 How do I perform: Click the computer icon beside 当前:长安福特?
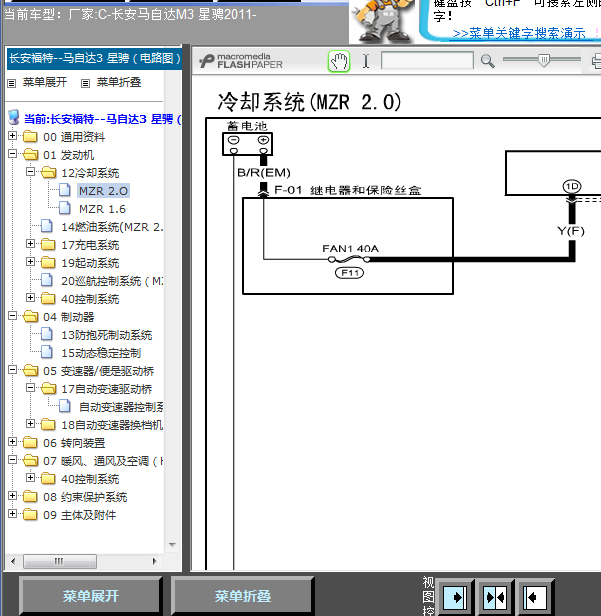point(14,117)
